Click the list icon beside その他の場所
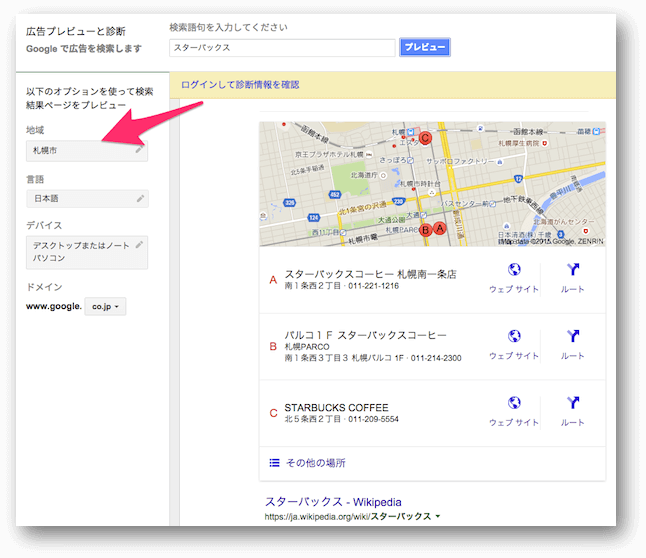646x558 pixels. click(x=274, y=463)
